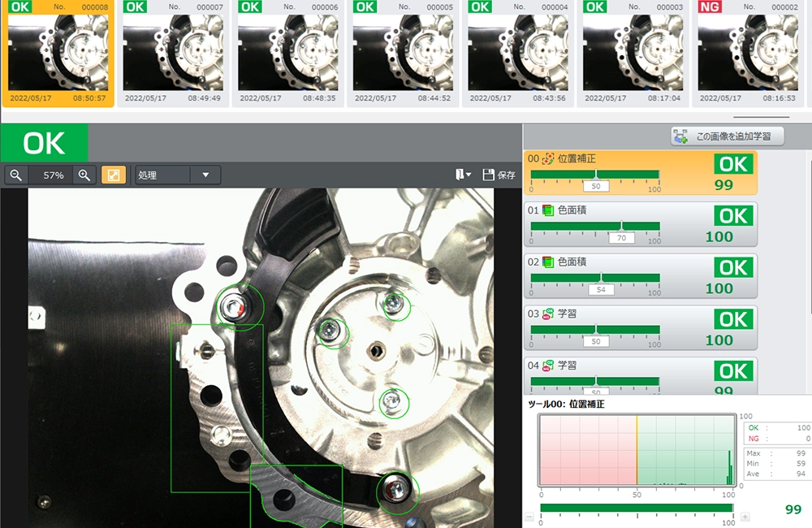Click the minus button beside histogram slider
Screen dimensions: 812x528
[529, 517]
